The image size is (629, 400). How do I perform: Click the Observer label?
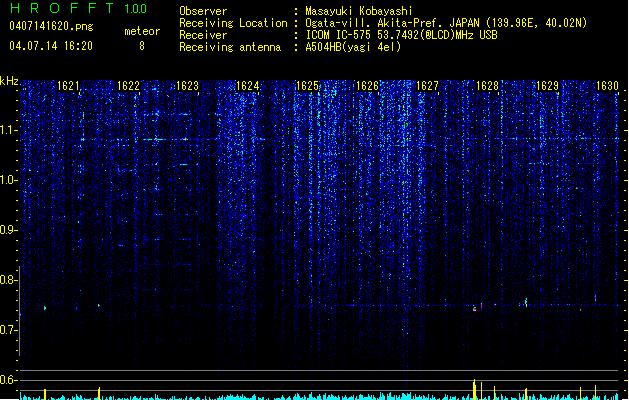point(203,11)
